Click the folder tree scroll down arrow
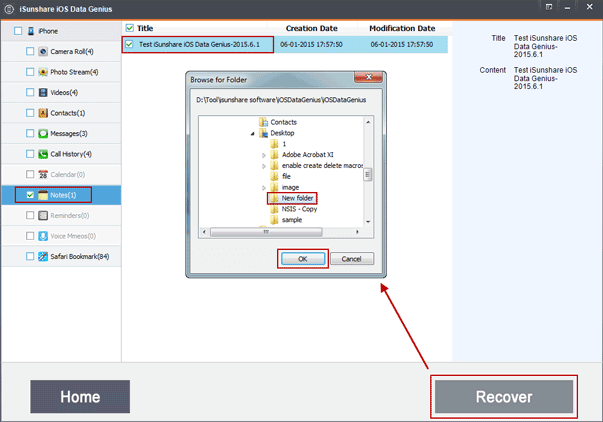The width and height of the screenshot is (603, 422). click(368, 222)
